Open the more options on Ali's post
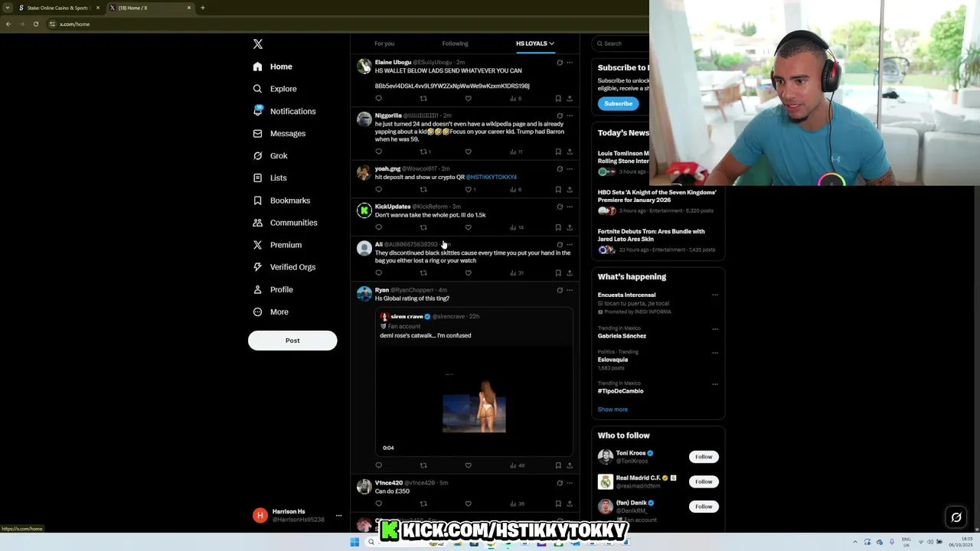Screen dimensions: 980x551 (x=569, y=245)
